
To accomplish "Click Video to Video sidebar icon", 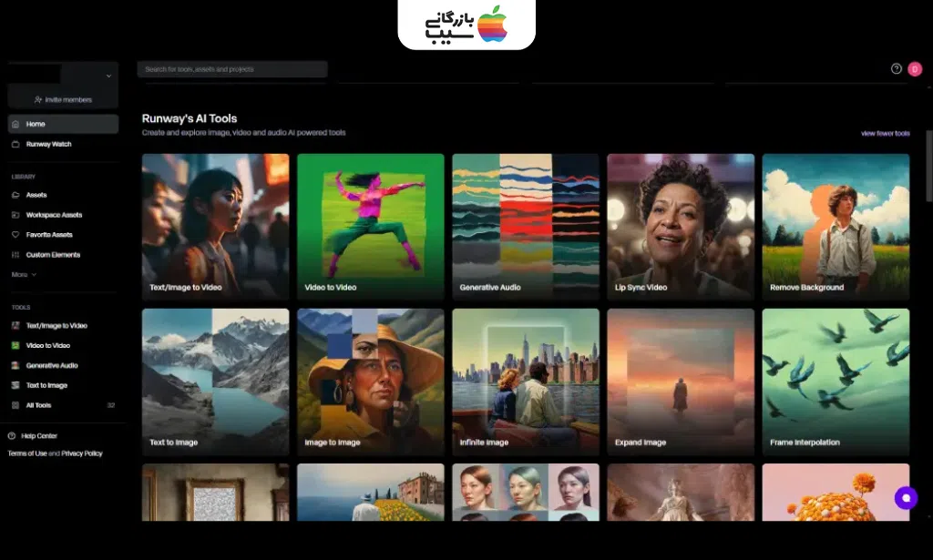I will (x=15, y=345).
